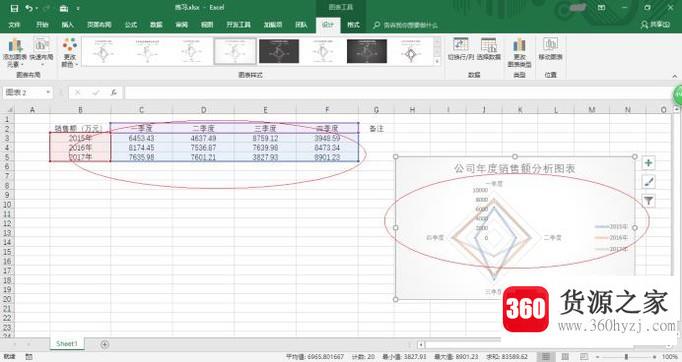Select the Sheet1 tab
Image resolution: width=682 pixels, height=362 pixels.
pyautogui.click(x=67, y=344)
